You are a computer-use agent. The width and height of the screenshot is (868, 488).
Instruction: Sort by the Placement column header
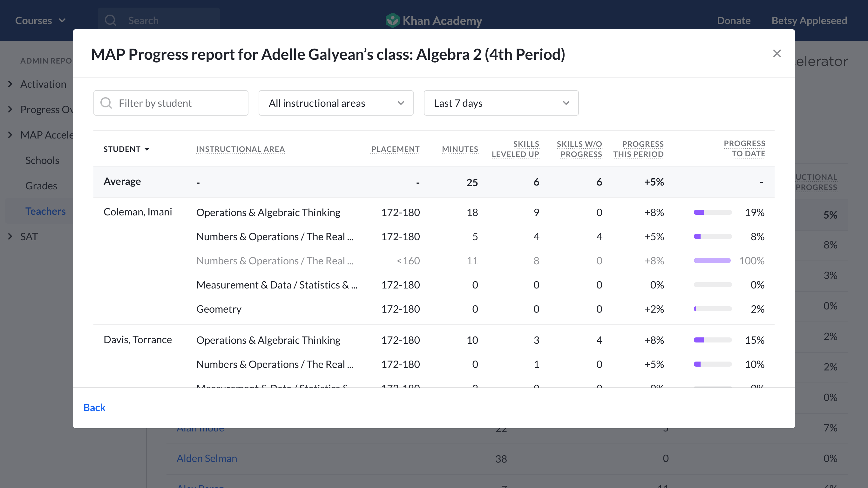pos(395,149)
